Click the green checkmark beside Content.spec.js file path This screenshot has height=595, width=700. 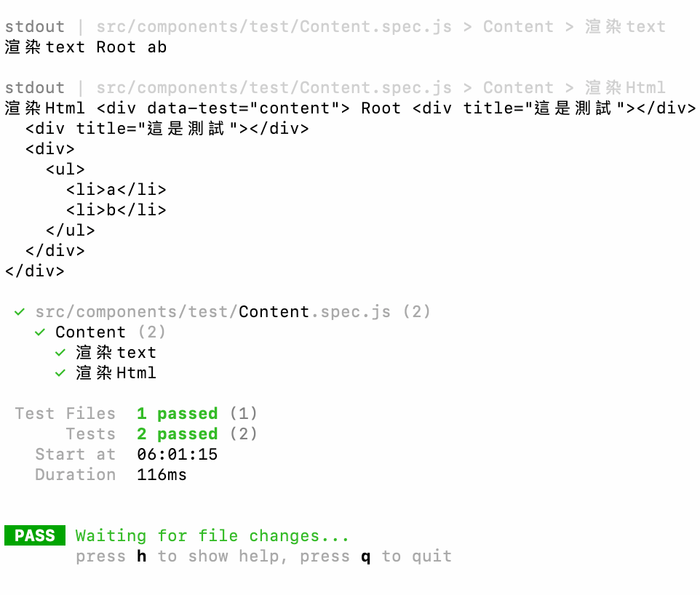click(20, 312)
